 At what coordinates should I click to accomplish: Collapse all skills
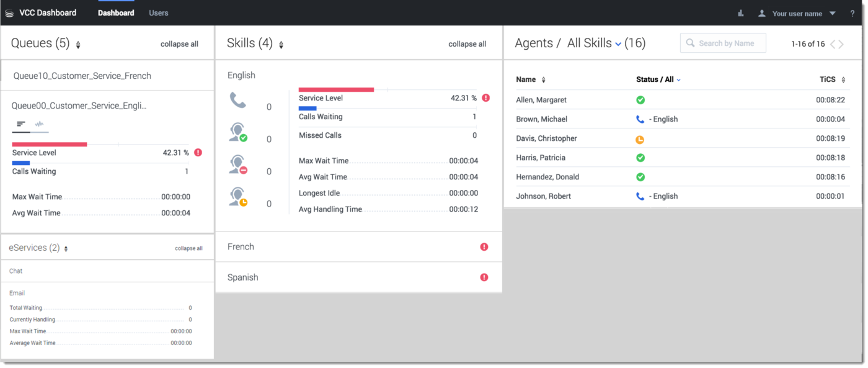(467, 44)
